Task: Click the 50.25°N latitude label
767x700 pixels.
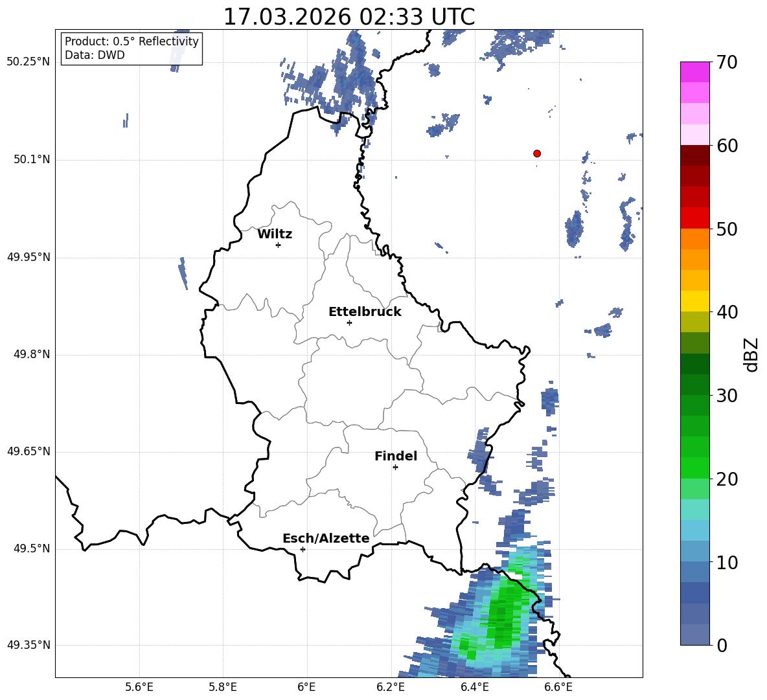Action: (29, 62)
